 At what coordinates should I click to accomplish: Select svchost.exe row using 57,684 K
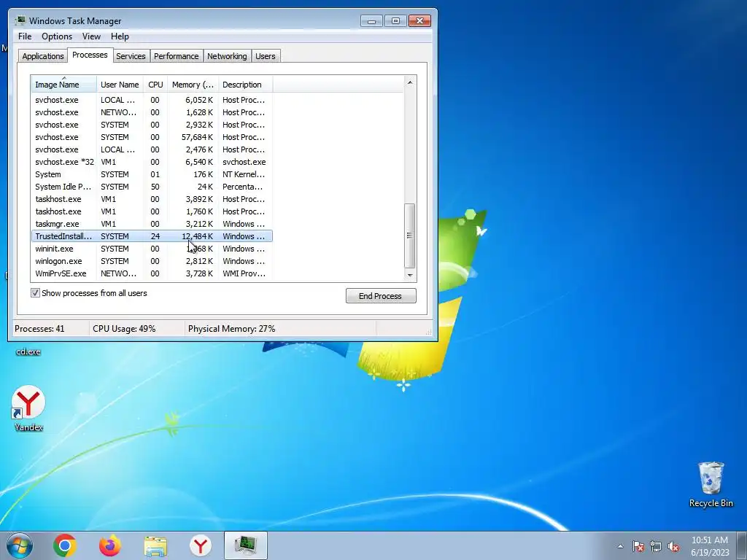pos(152,137)
